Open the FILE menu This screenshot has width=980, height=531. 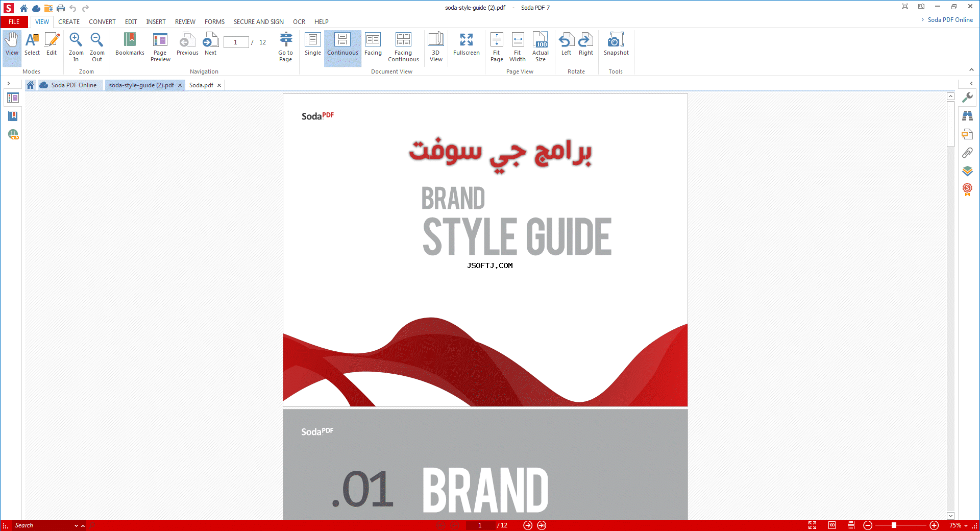click(14, 22)
